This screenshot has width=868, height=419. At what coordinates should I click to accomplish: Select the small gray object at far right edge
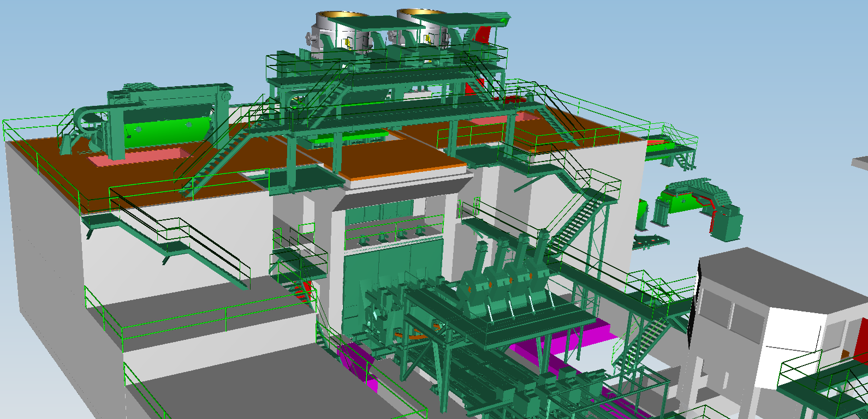860,162
